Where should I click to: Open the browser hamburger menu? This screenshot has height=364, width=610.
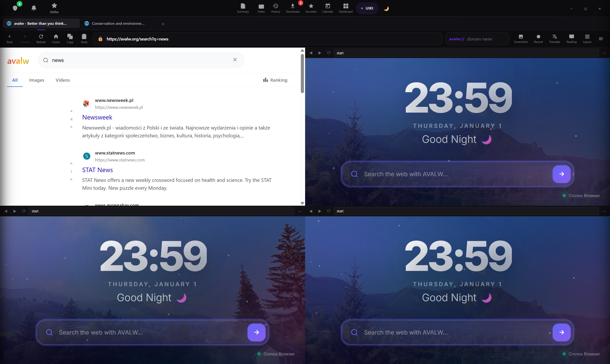click(x=601, y=39)
